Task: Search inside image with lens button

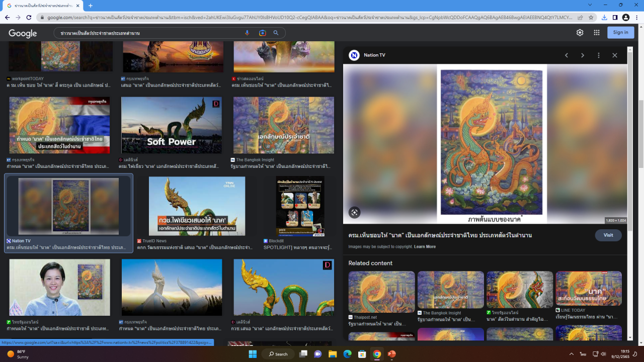Action: pos(355,212)
